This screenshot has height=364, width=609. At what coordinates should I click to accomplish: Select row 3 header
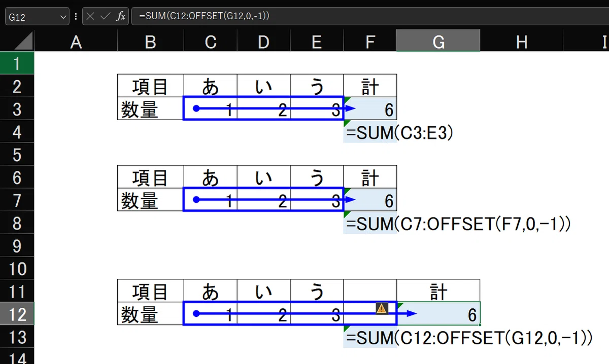pos(17,108)
